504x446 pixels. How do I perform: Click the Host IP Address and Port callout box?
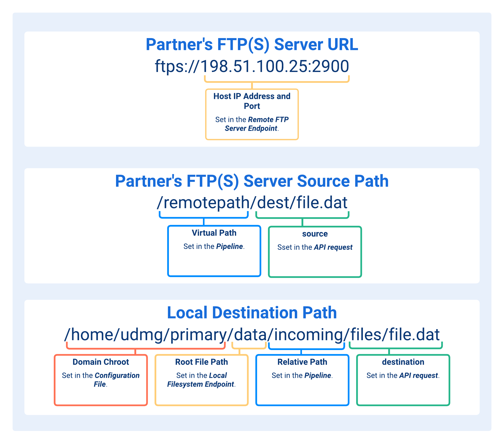tap(252, 114)
